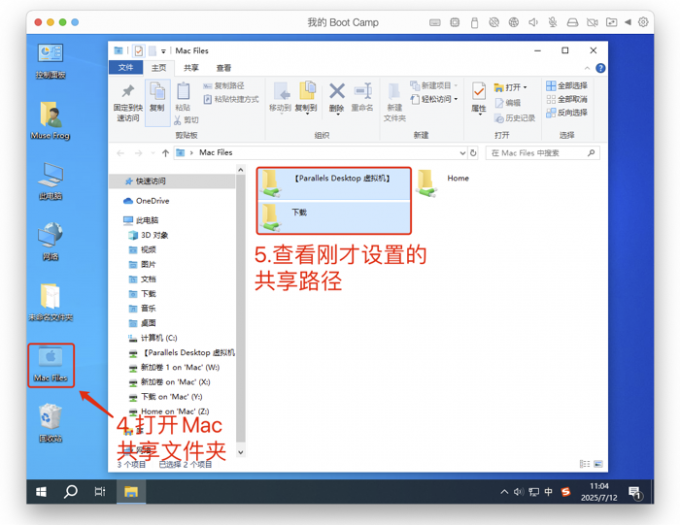The width and height of the screenshot is (680, 525).
Task: Click the blue help question mark icon
Action: [x=601, y=68]
